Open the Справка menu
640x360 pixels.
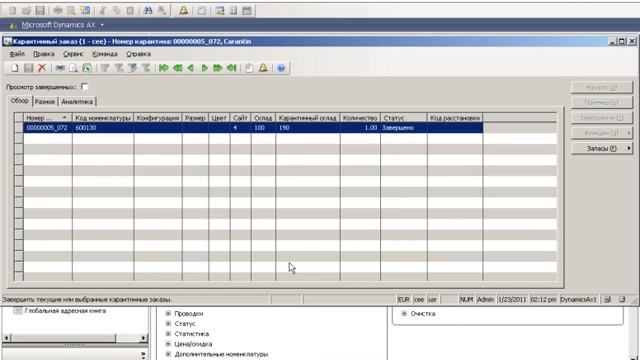(138, 54)
